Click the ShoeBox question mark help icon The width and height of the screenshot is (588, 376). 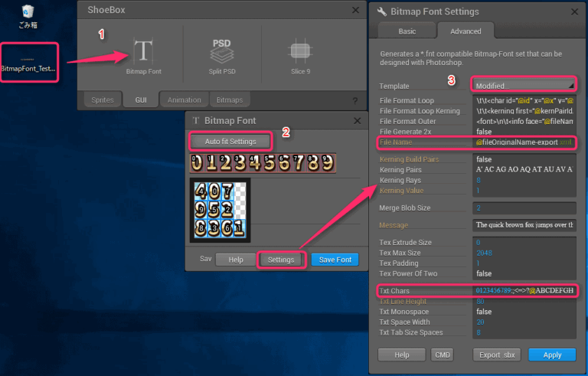[354, 101]
